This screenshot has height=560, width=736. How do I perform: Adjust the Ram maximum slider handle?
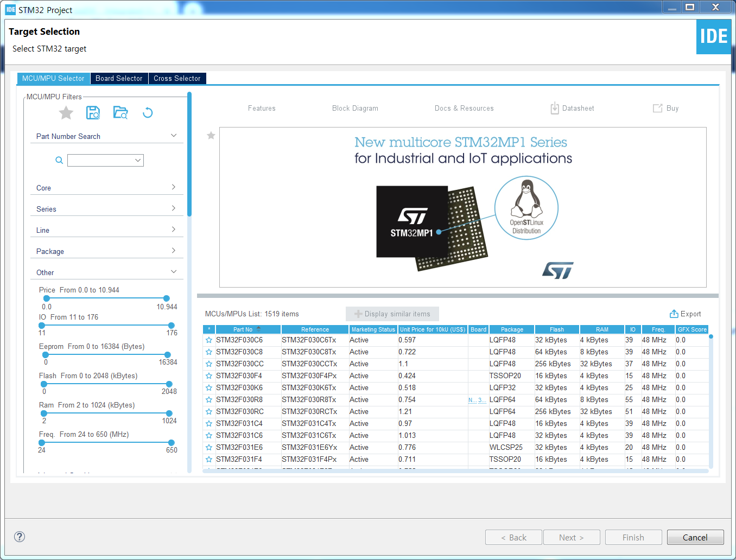[169, 413]
